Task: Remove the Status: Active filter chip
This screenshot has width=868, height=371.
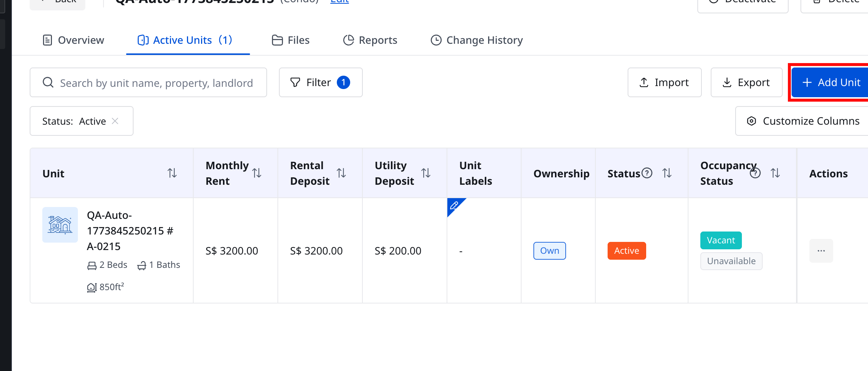Action: pyautogui.click(x=115, y=121)
